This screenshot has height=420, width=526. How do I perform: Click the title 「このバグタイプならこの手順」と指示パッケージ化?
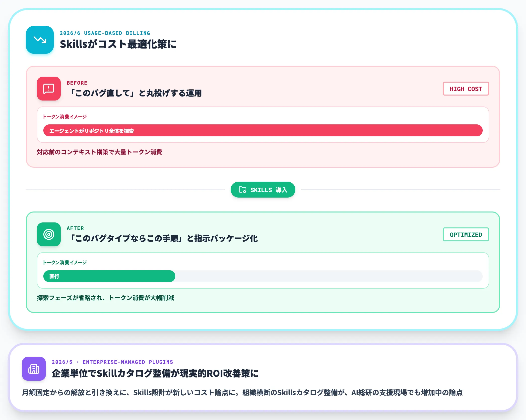tap(162, 238)
